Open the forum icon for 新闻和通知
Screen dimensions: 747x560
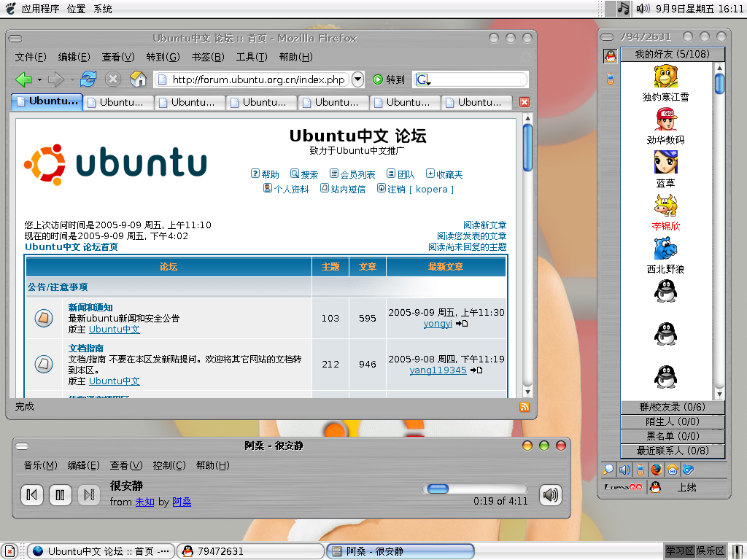44,318
